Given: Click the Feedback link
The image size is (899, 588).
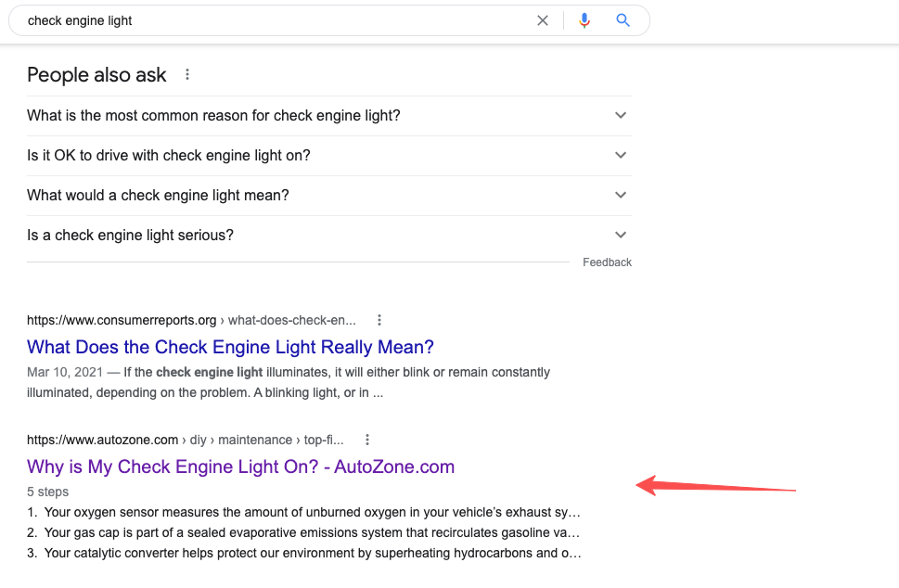Looking at the screenshot, I should (x=607, y=262).
